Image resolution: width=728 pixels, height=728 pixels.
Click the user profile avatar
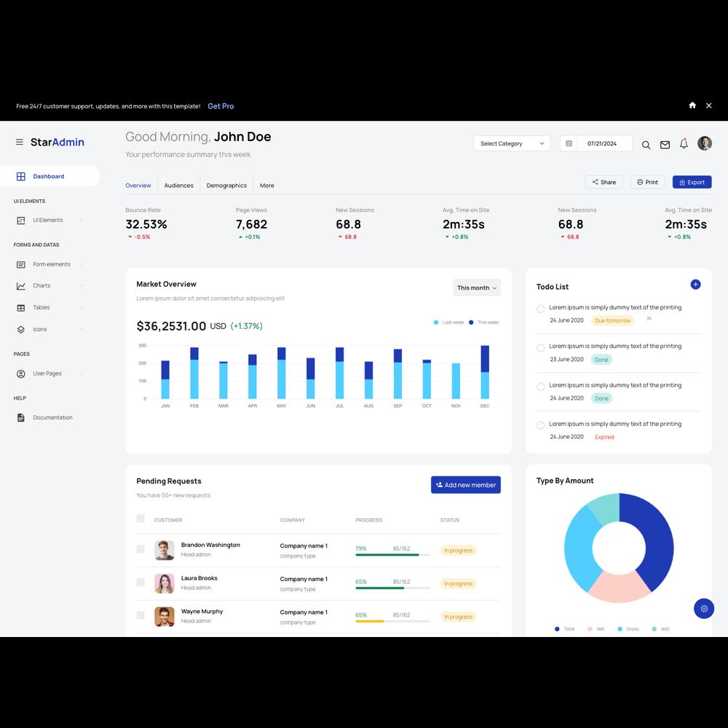tap(704, 143)
